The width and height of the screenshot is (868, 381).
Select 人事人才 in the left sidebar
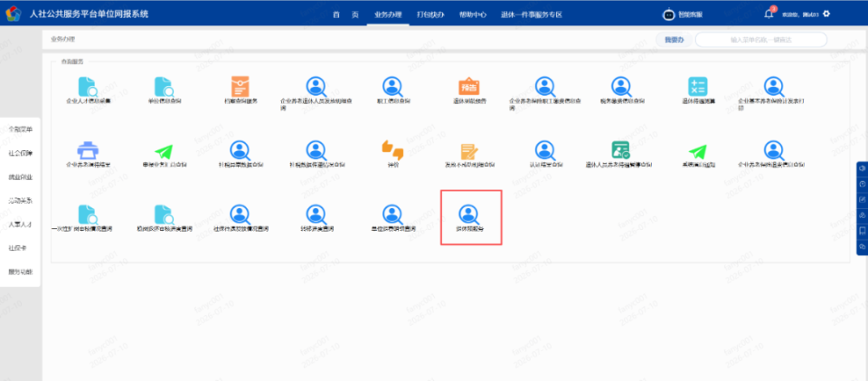20,224
